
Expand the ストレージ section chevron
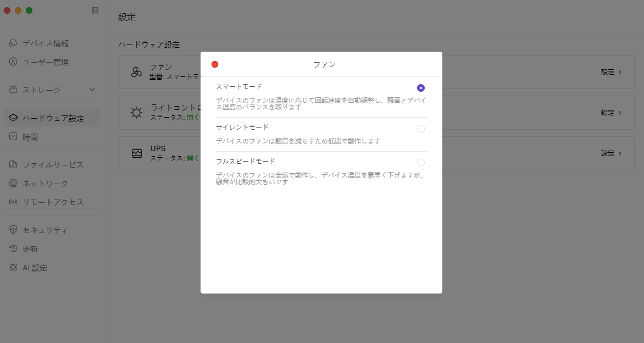[x=92, y=90]
